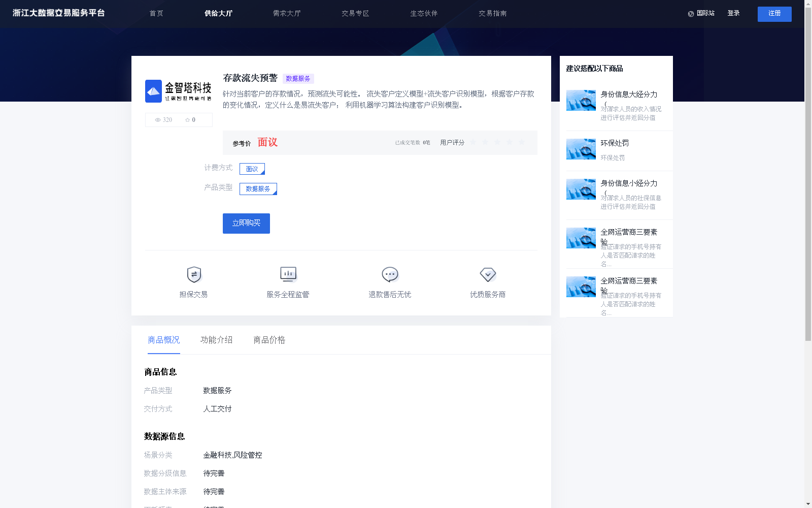
Task: Switch to the 功能介绍 tab
Action: point(217,340)
